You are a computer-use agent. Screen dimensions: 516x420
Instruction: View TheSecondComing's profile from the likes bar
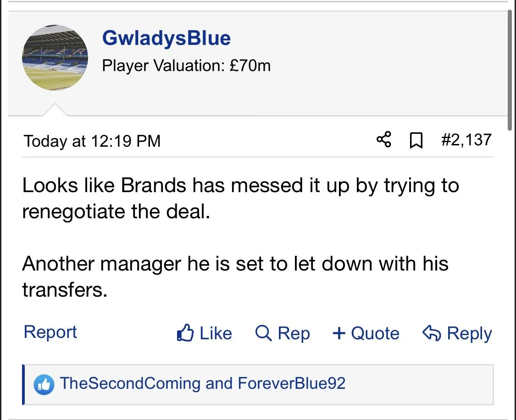point(130,383)
